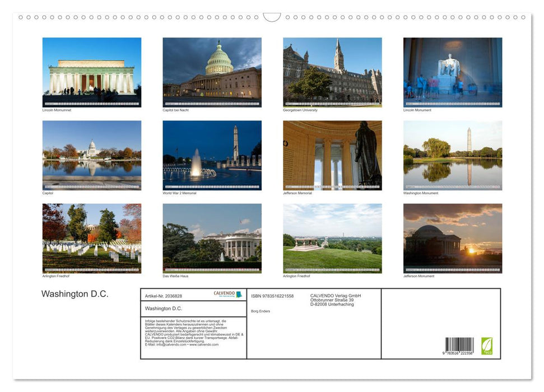Select the Washington Monument reflection photo
Image resolution: width=544 pixels, height=392 pixels.
452,155
